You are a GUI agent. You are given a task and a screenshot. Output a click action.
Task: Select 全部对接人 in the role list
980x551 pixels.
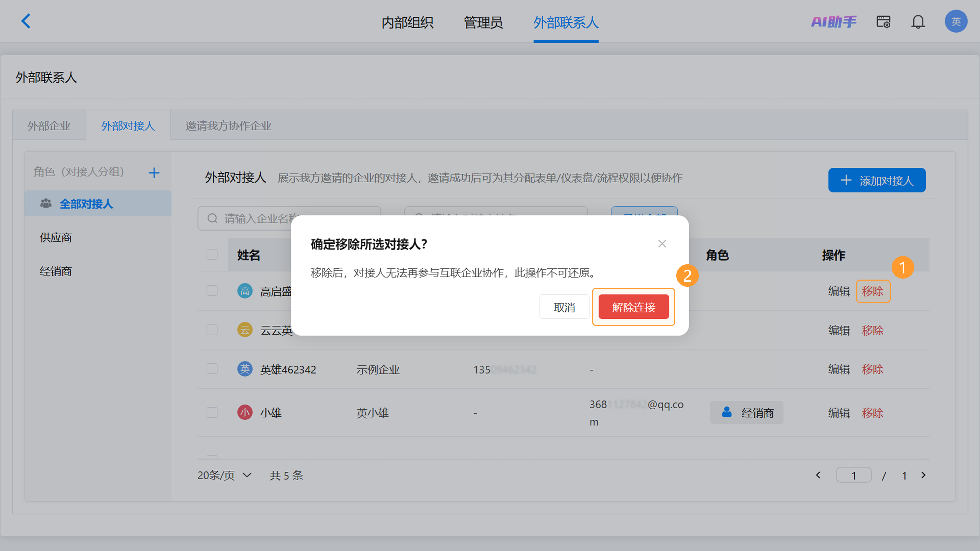(x=98, y=204)
